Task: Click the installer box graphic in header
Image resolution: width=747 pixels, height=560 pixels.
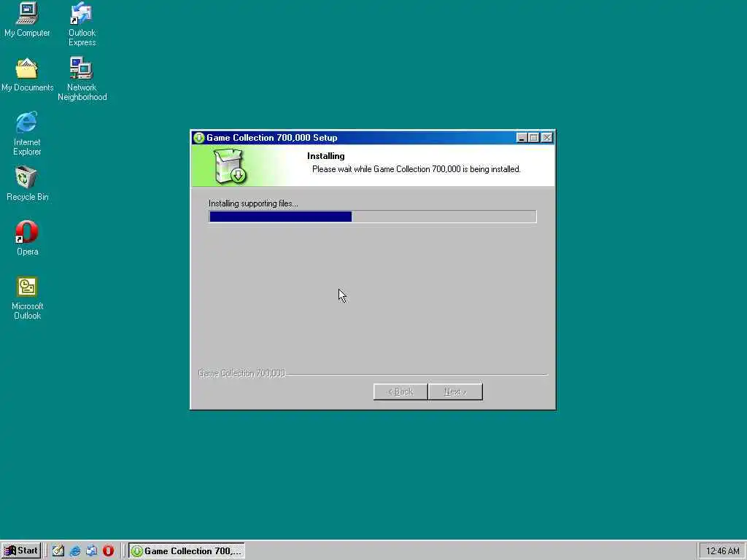Action: coord(230,166)
